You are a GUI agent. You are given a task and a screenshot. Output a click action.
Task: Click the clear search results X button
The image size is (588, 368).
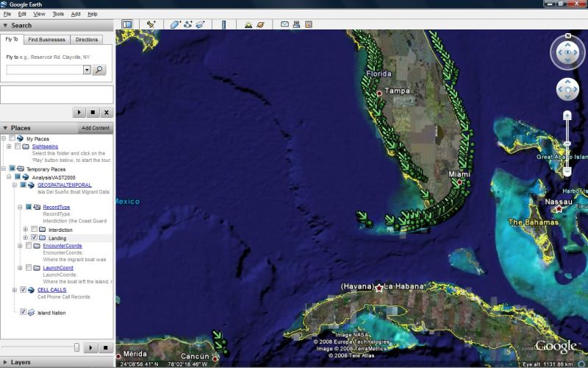[x=107, y=112]
